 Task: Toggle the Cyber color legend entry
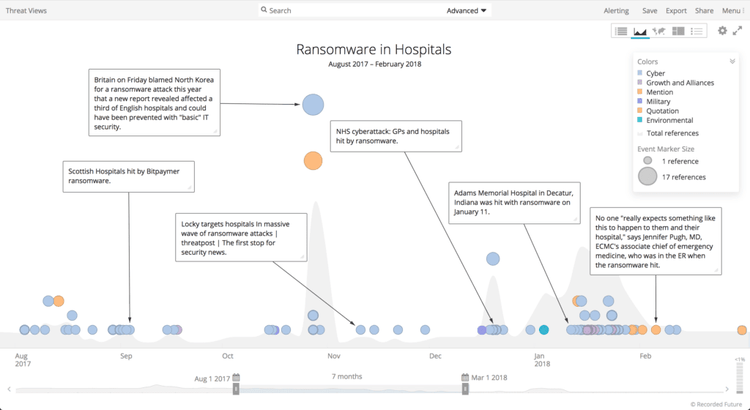[655, 73]
